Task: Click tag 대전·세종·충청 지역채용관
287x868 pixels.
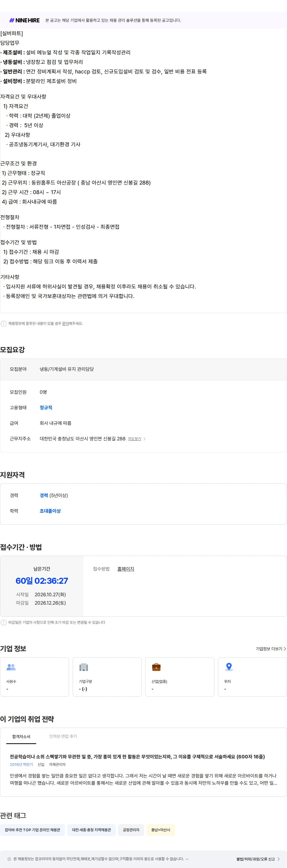Action: pos(91,830)
